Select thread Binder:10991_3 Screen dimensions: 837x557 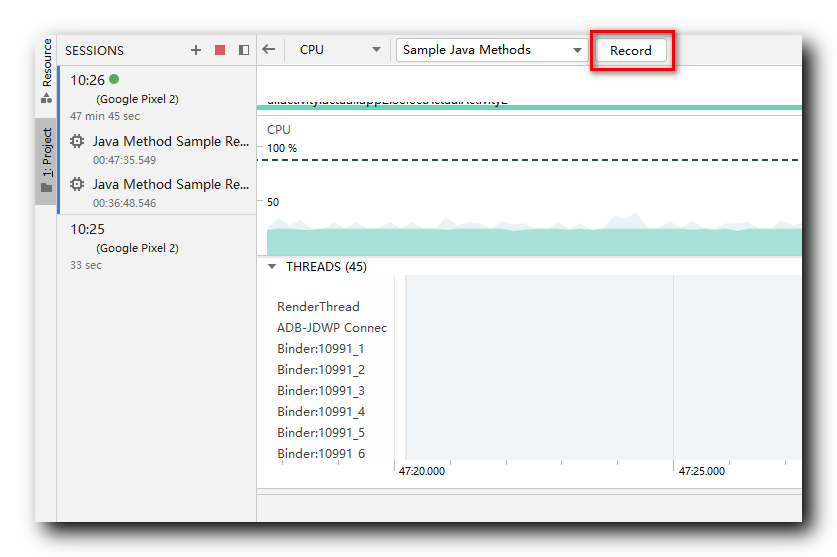pos(321,390)
